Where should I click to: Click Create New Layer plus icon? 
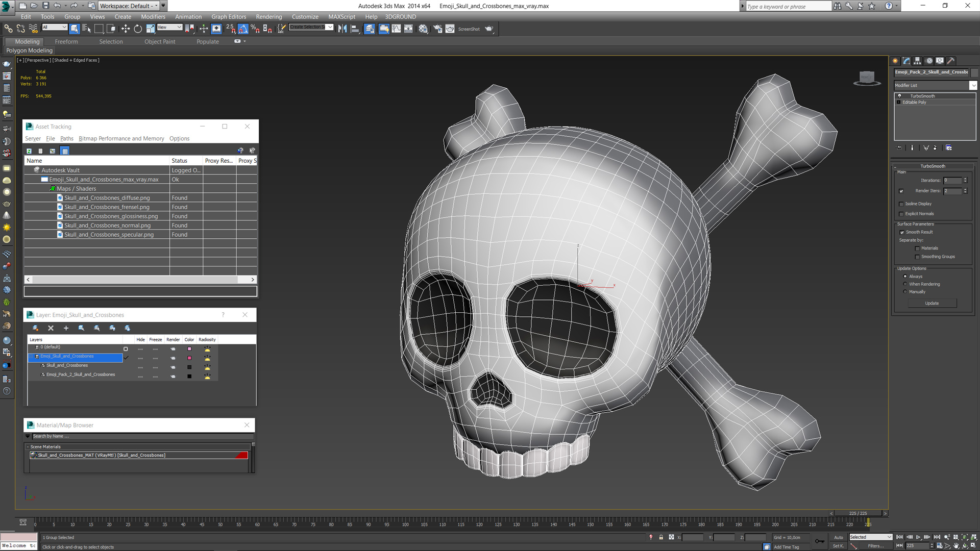(66, 328)
